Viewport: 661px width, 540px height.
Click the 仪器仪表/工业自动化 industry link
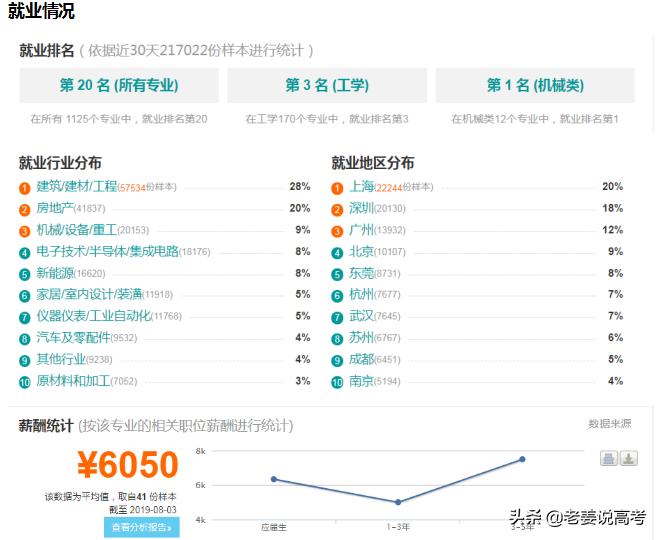tap(93, 316)
